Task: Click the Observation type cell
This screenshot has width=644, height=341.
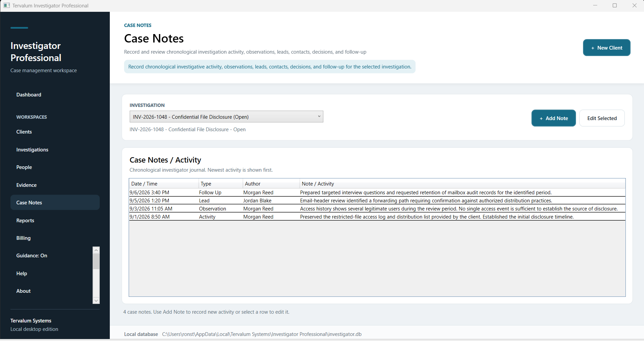Action: 220,209
